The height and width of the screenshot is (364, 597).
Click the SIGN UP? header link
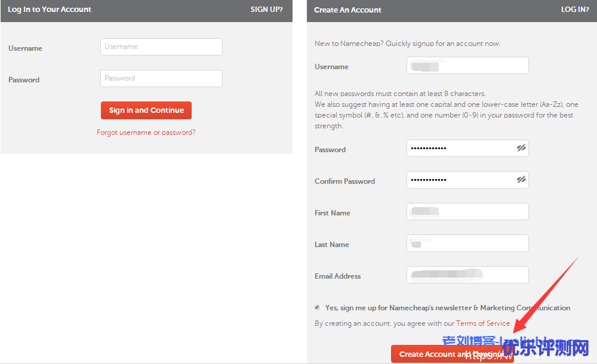coord(266,10)
